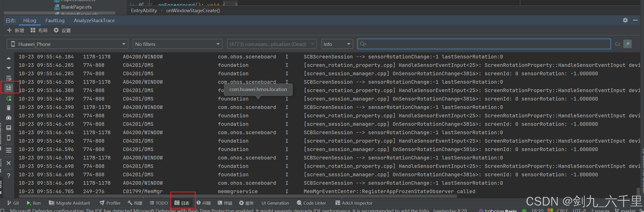The width and height of the screenshot is (644, 212).
Task: Select BlankPage.ets in the project tree
Action: click(x=76, y=7)
